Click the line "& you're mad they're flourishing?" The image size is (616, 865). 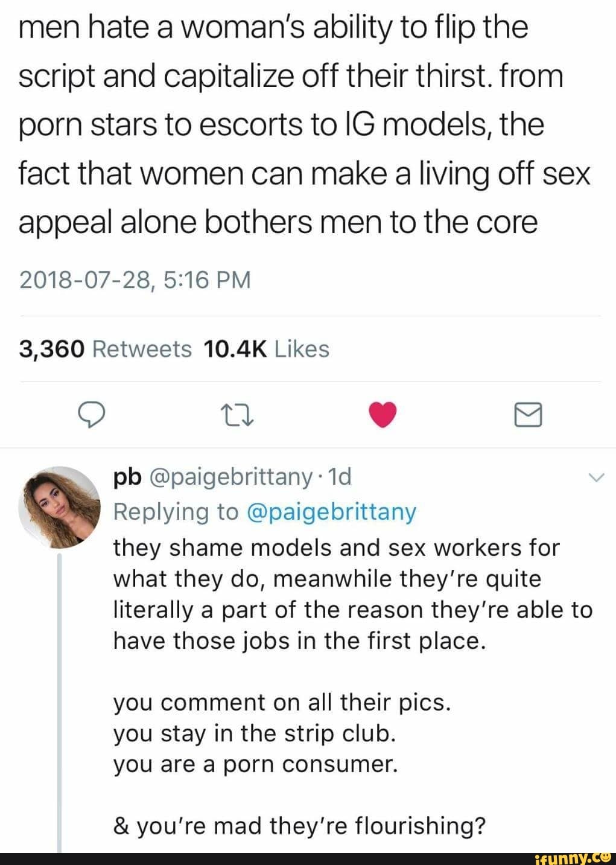299,825
